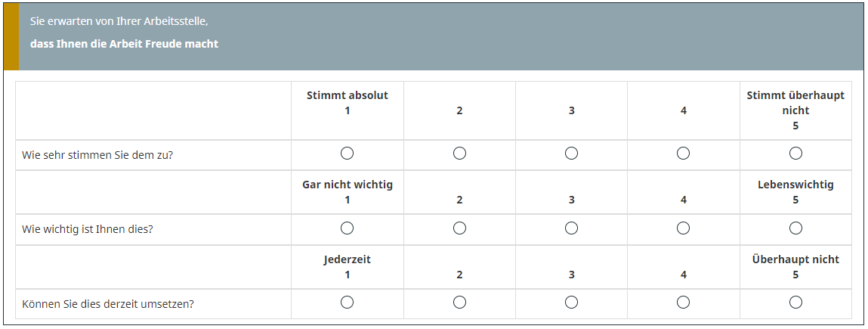Click the heading 'dass Ihnen die Arbeit Freude macht'

(124, 44)
